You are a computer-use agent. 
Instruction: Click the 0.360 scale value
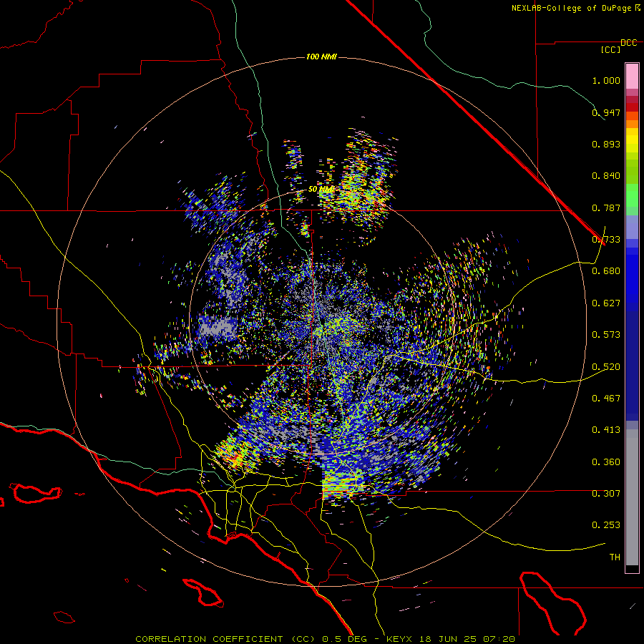pyautogui.click(x=606, y=462)
